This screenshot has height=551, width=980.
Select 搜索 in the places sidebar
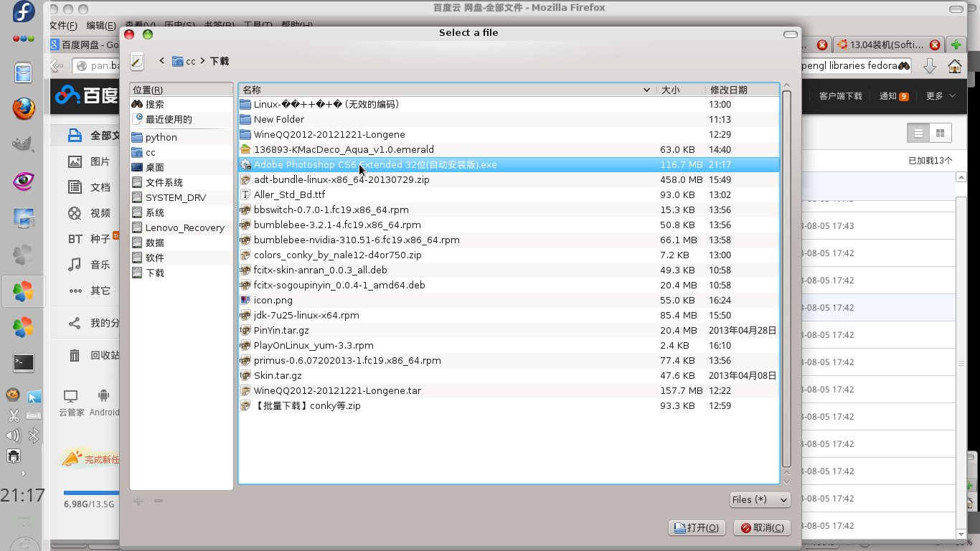(x=182, y=104)
